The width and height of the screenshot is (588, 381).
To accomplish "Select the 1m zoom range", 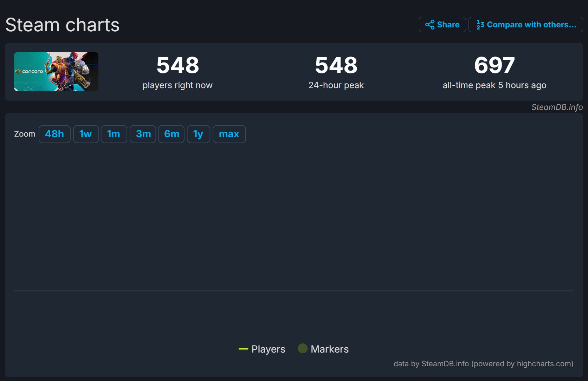I will click(x=114, y=134).
